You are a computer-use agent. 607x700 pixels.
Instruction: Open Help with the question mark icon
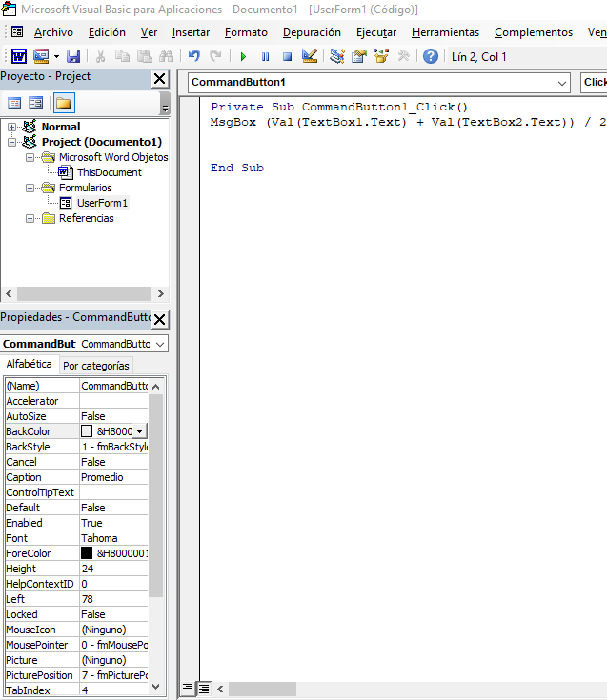pos(431,56)
